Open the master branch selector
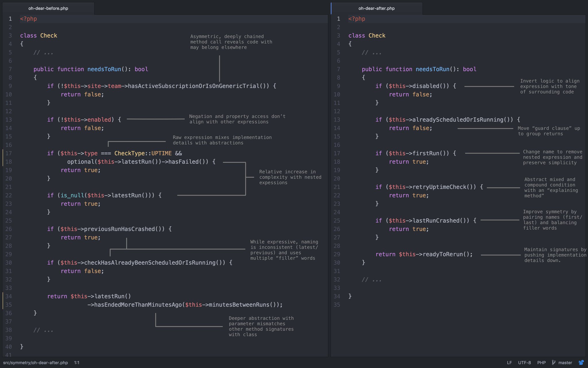Viewport: 588px width, 368px height. 564,363
